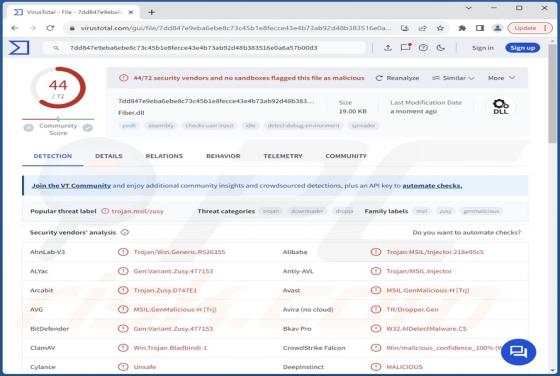The height and width of the screenshot is (376, 560).
Task: Switch to the RELATIONS tab
Action: tap(164, 156)
